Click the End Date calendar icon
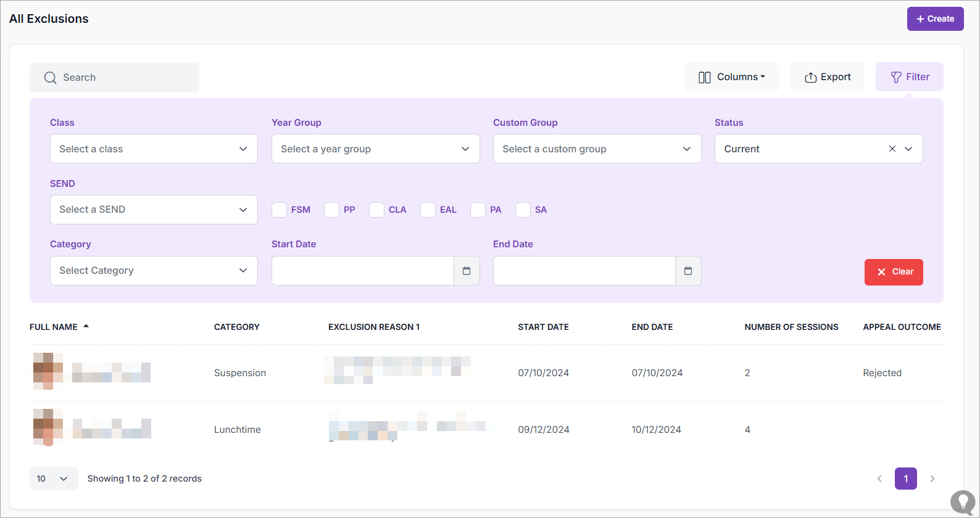Screen dimensions: 980x518 point(688,271)
